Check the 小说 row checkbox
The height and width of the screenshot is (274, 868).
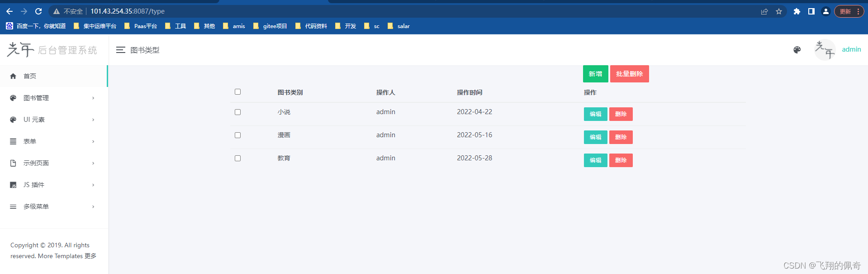pos(237,112)
